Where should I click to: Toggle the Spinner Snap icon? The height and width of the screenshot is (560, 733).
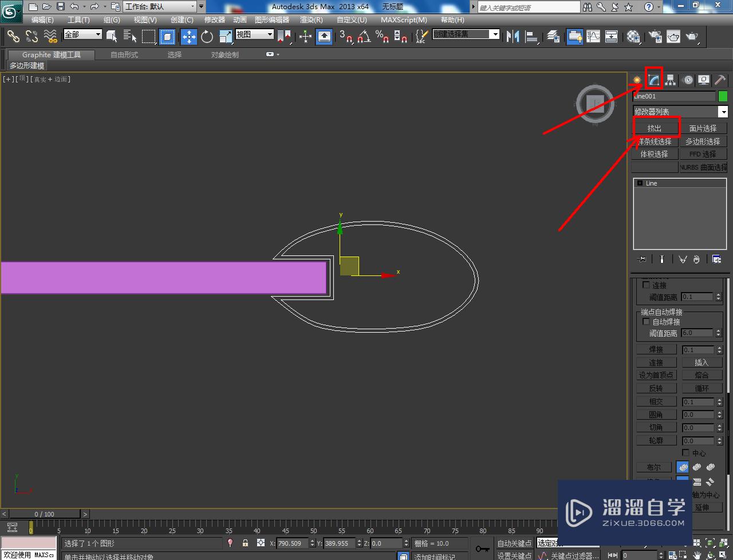point(401,37)
